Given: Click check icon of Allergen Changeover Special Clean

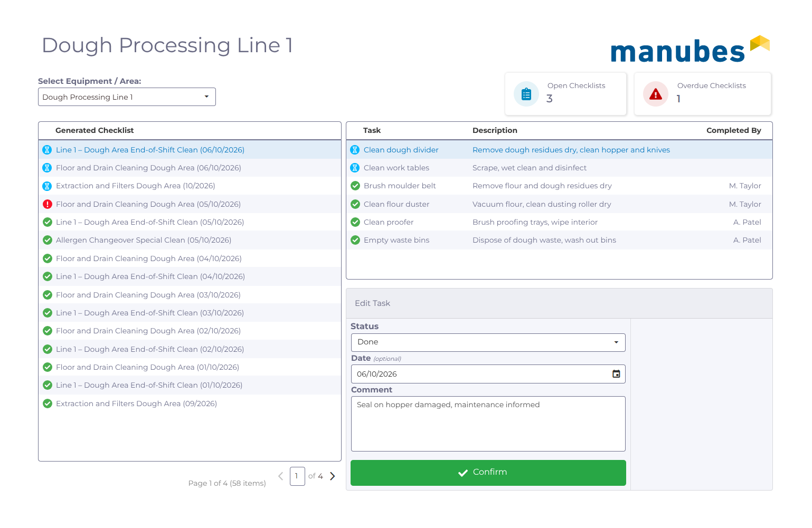Looking at the screenshot, I should click(48, 240).
